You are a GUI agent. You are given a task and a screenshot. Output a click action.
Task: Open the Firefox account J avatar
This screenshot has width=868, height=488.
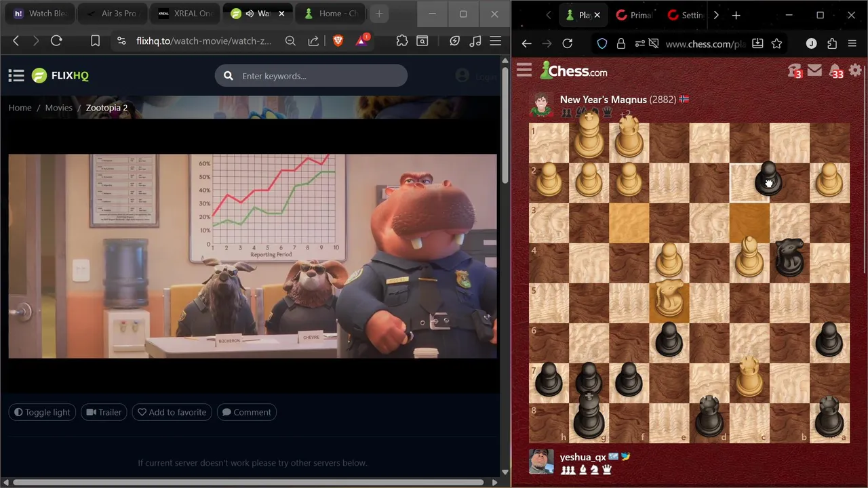click(811, 43)
